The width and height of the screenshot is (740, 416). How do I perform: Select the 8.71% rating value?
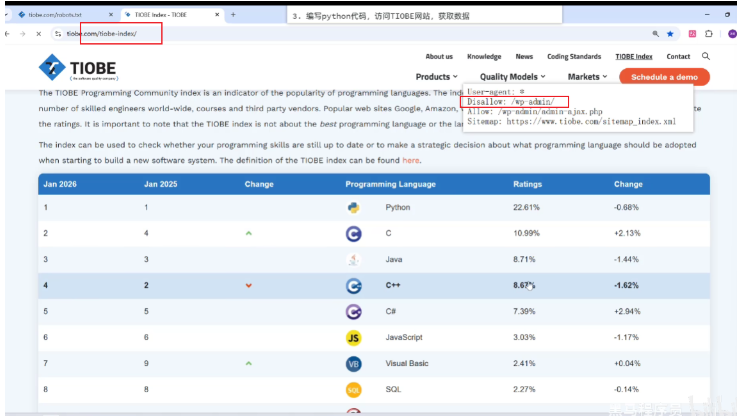point(524,259)
